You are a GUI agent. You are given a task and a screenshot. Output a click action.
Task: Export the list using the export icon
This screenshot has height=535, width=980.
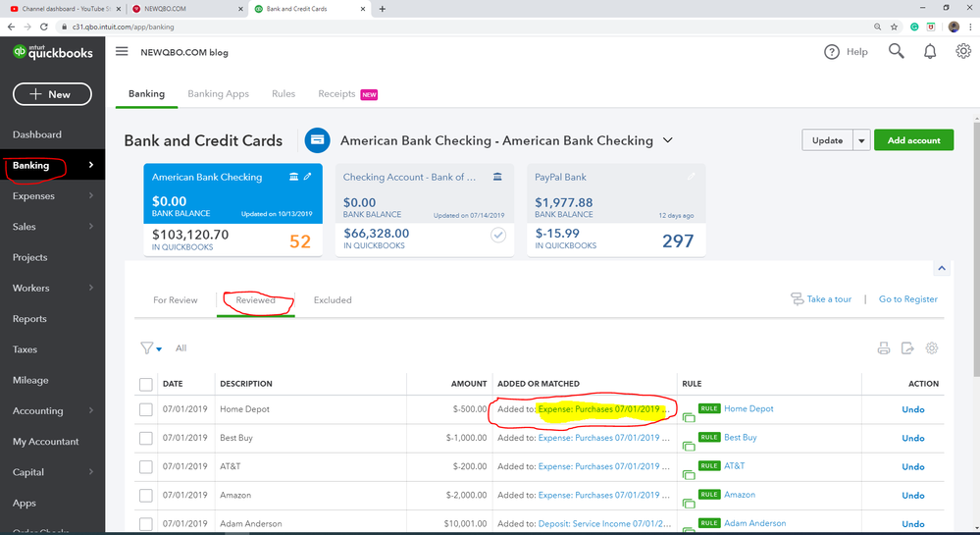pos(907,348)
